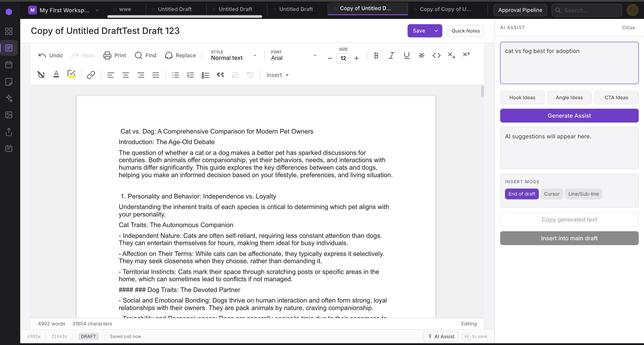Apply yellow highlight formatting
644x345 pixels.
(71, 74)
